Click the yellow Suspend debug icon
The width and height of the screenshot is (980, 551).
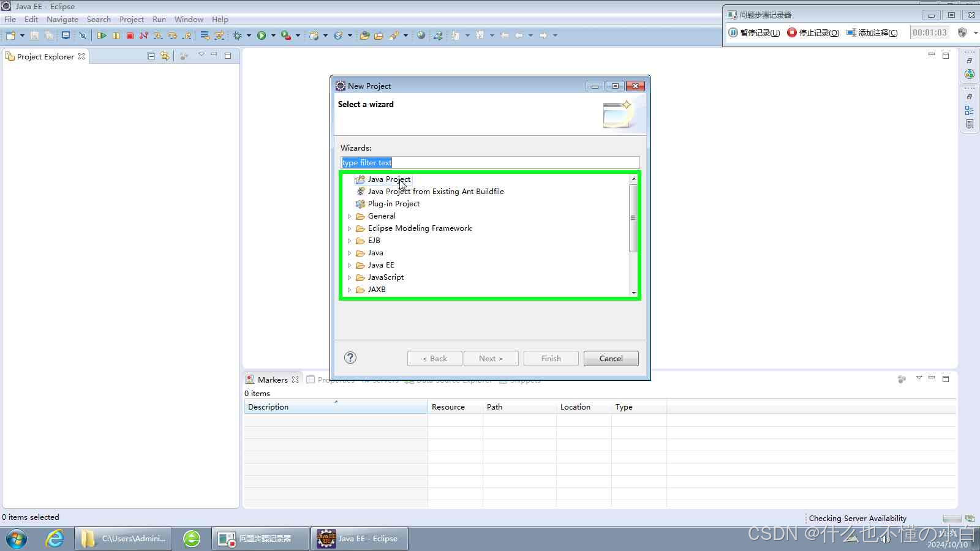(x=116, y=36)
